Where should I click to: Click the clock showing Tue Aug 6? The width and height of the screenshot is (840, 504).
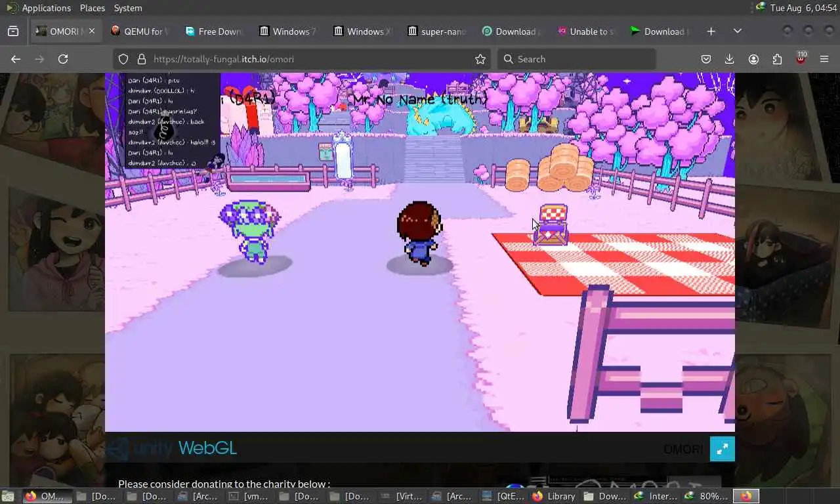tap(802, 8)
